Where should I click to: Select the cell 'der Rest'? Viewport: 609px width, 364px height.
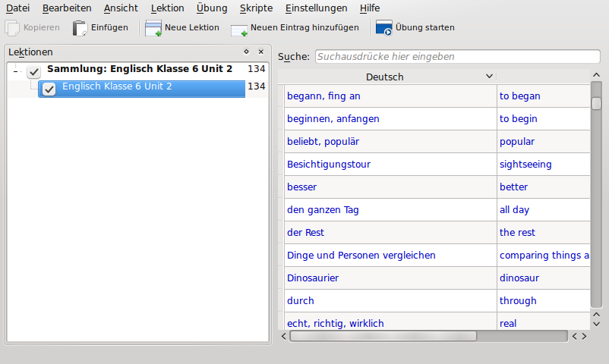click(390, 233)
